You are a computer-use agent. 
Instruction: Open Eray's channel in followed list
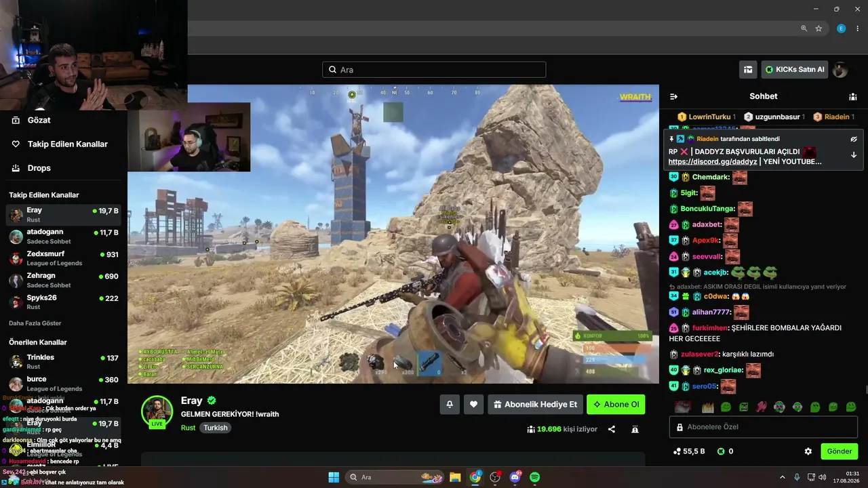64,215
